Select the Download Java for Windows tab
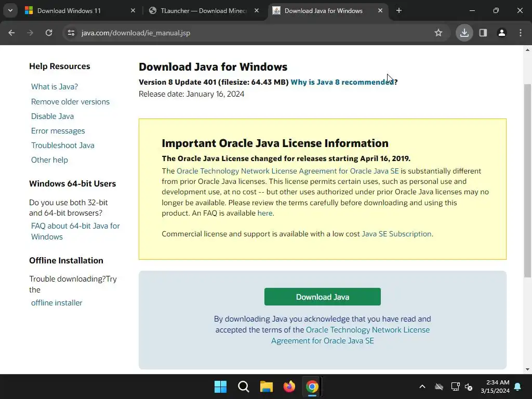The height and width of the screenshot is (399, 532). [x=324, y=10]
